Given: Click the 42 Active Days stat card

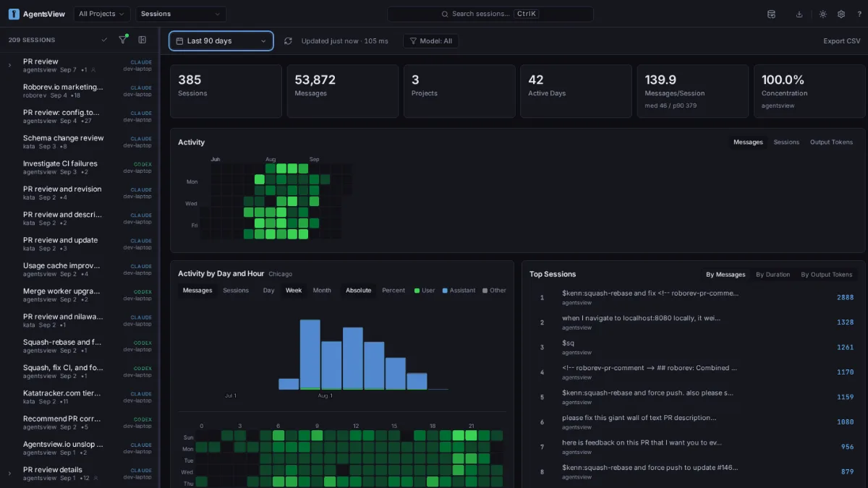Looking at the screenshot, I should (576, 91).
